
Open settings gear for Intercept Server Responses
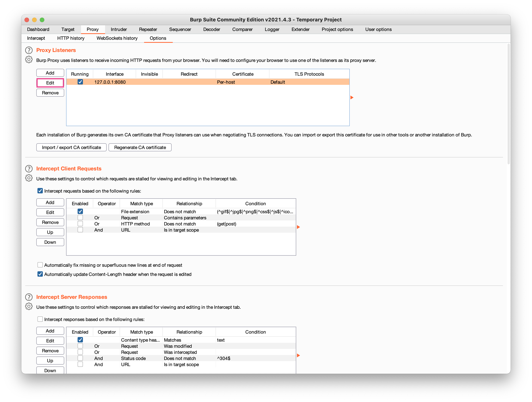click(29, 306)
